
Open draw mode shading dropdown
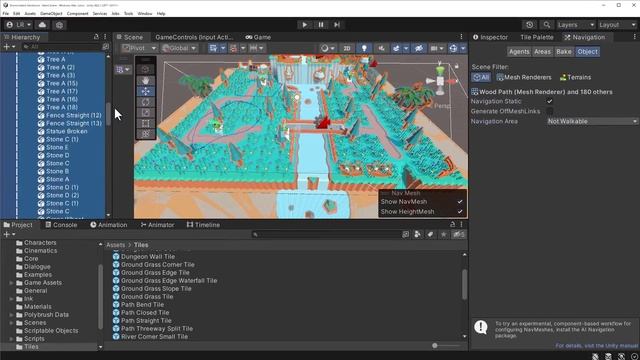tap(328, 48)
